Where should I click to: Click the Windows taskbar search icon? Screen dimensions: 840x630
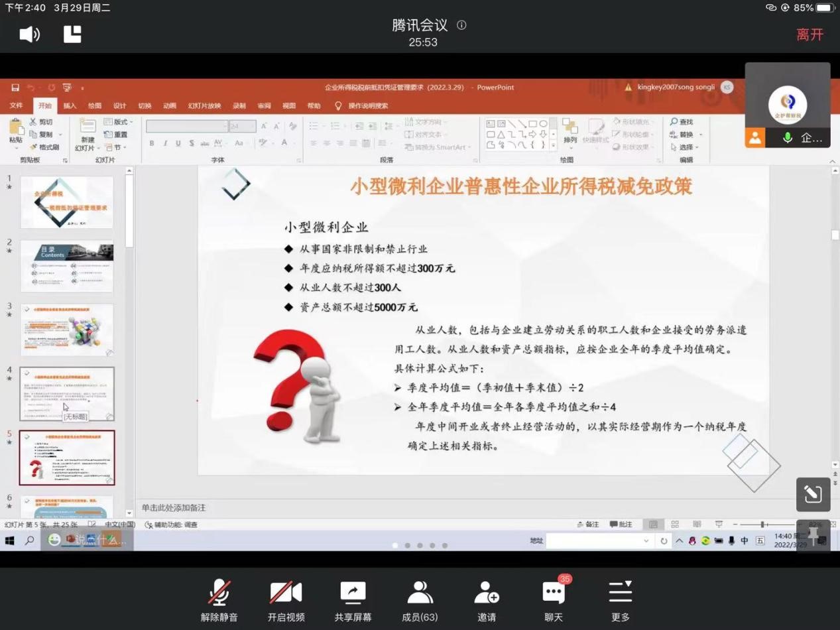(30, 540)
